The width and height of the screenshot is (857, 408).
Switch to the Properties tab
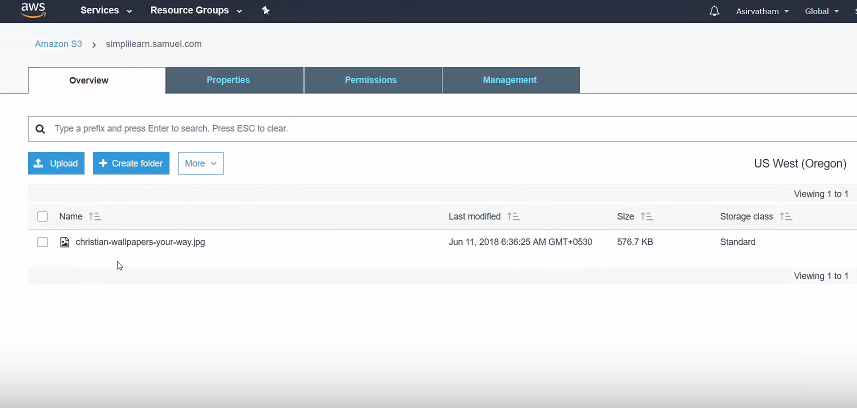tap(228, 80)
